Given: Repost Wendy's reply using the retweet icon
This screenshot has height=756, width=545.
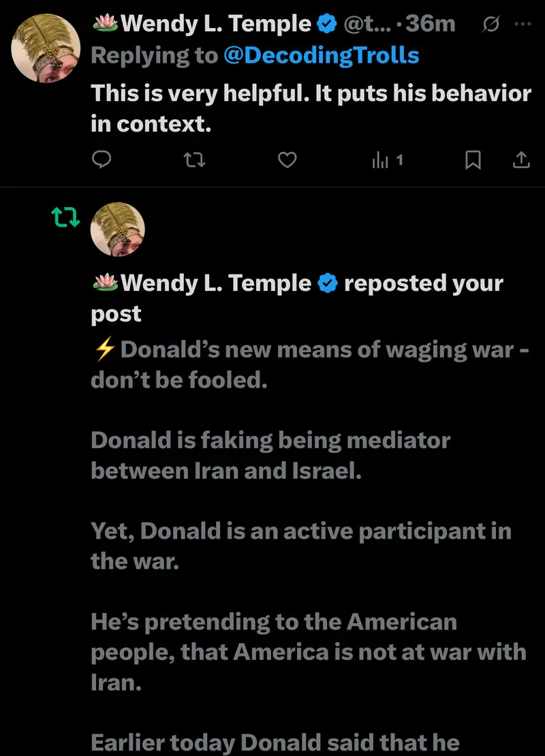Looking at the screenshot, I should [x=195, y=160].
